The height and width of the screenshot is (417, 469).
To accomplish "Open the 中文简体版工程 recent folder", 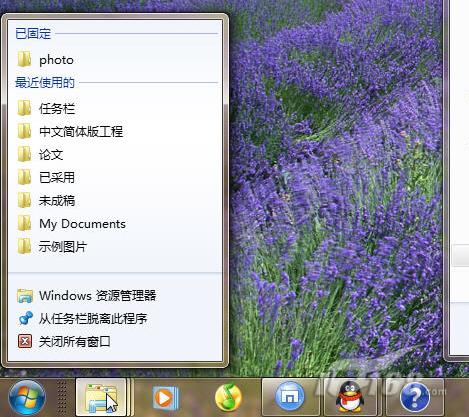I will pos(115,132).
